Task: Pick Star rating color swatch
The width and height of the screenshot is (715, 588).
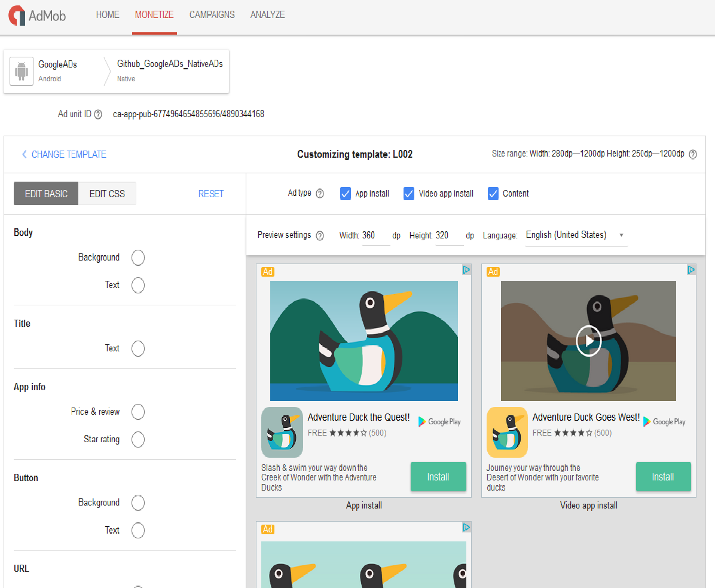Action: pos(138,440)
